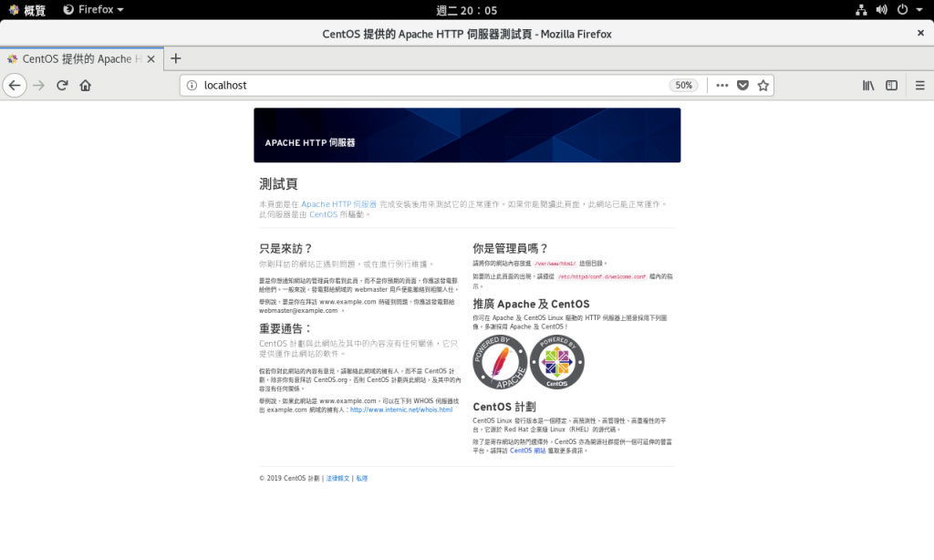Open the 法律條文 footer link
Viewport: 934px width, 560px height.
(337, 479)
